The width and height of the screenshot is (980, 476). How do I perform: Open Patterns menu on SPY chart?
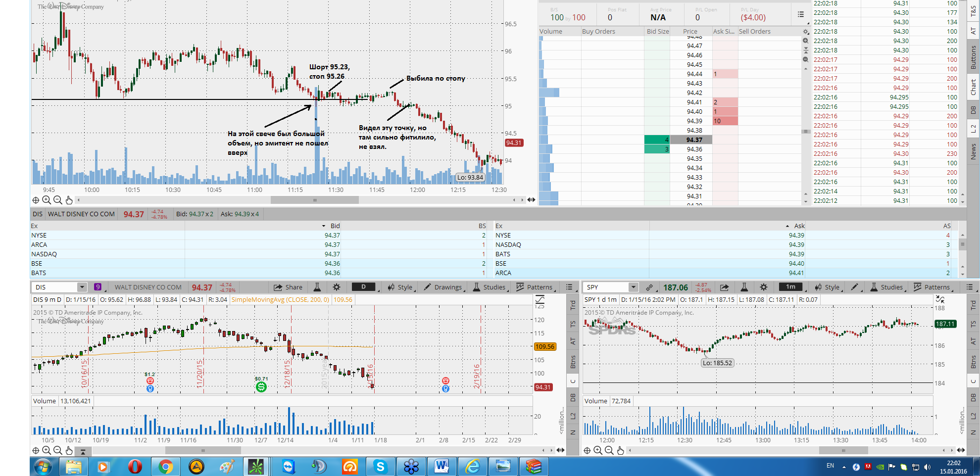tap(932, 287)
